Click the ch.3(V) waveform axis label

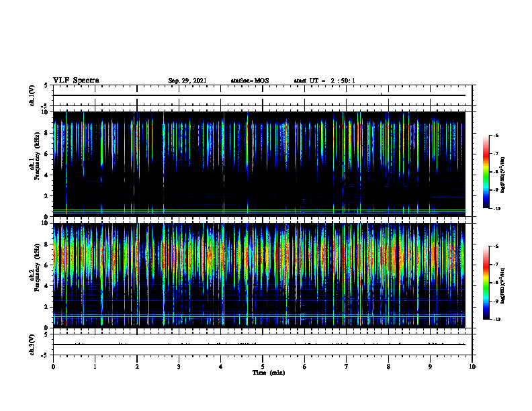32,345
